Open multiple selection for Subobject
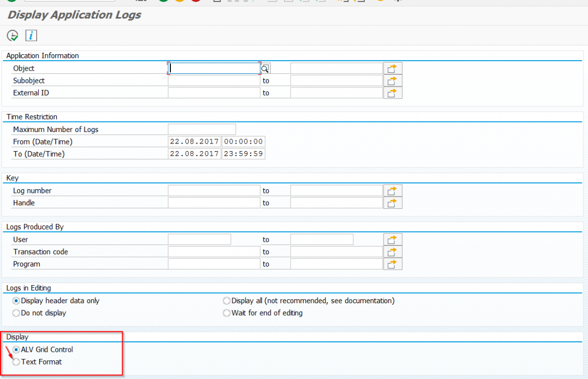The width and height of the screenshot is (588, 379). (x=393, y=80)
